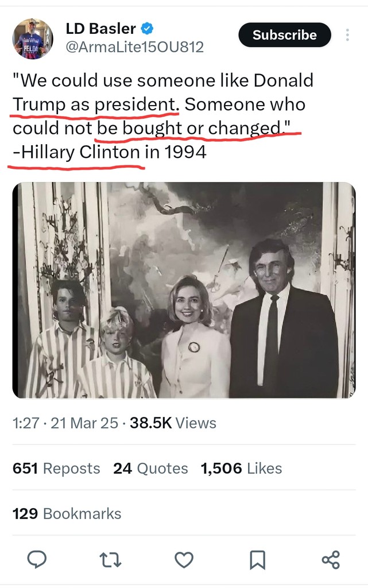Open LD Basler's profile avatar
This screenshot has height=588, width=368.
coord(33,38)
